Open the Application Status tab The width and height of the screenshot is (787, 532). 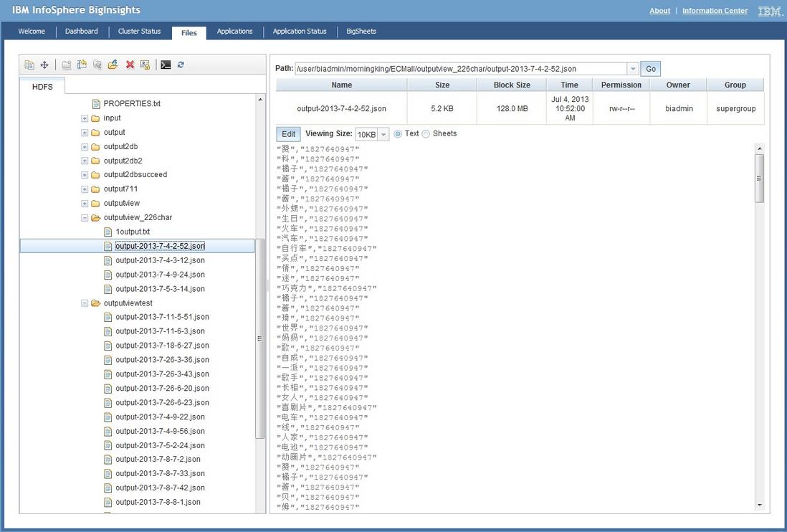pyautogui.click(x=300, y=31)
